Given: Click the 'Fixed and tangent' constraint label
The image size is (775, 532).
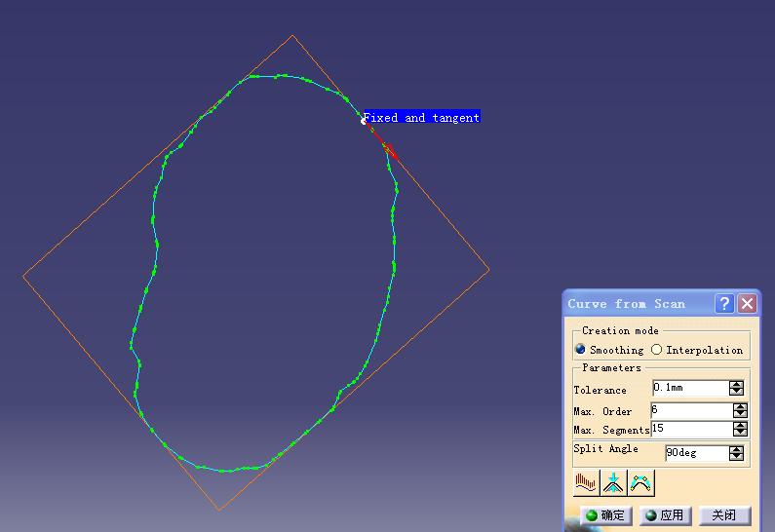Looking at the screenshot, I should point(422,117).
